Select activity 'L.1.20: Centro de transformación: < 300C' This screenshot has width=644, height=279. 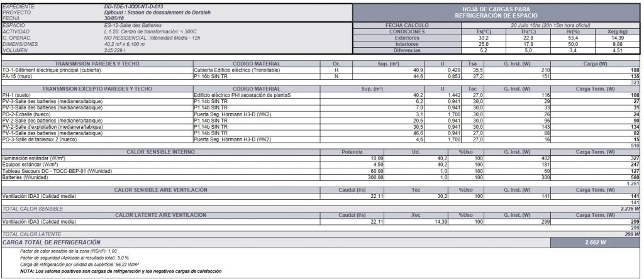[150, 31]
